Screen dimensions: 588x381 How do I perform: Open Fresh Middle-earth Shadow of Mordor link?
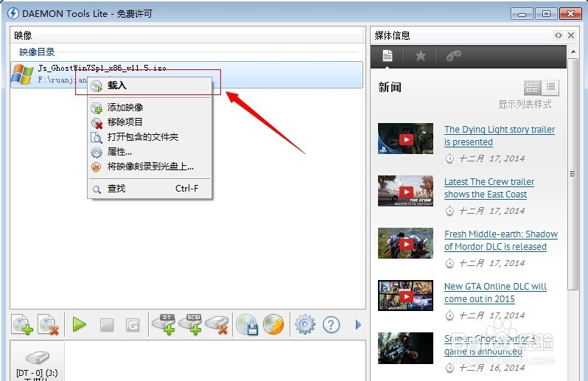501,240
